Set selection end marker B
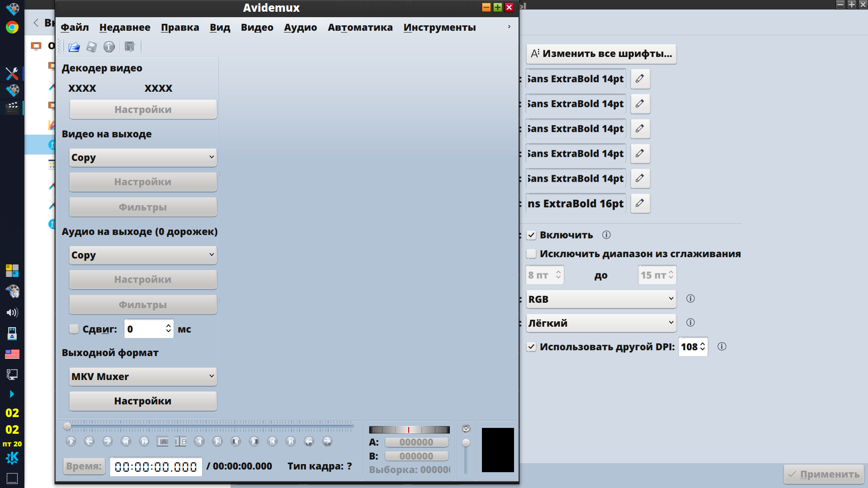Viewport: 868px width, 488px height. (x=181, y=441)
